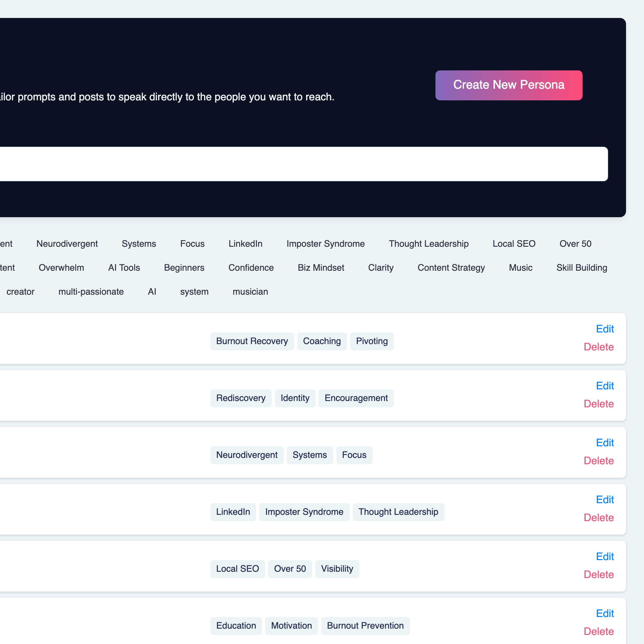
Task: Toggle the Local SEO filter tag
Action: point(514,244)
